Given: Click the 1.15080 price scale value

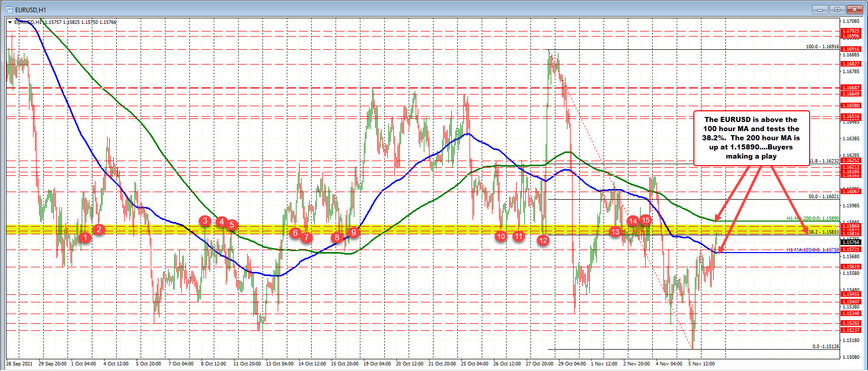Looking at the screenshot, I should point(851,357).
